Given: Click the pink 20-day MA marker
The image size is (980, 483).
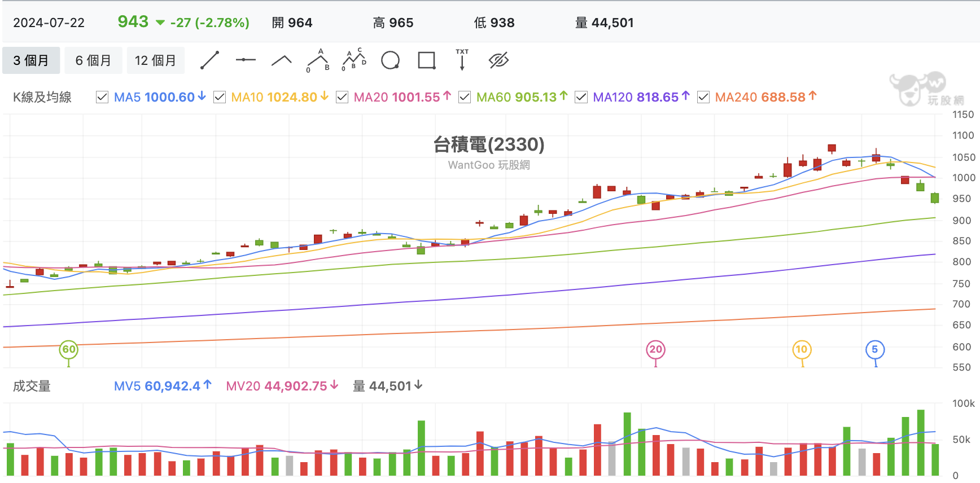Looking at the screenshot, I should pyautogui.click(x=655, y=350).
